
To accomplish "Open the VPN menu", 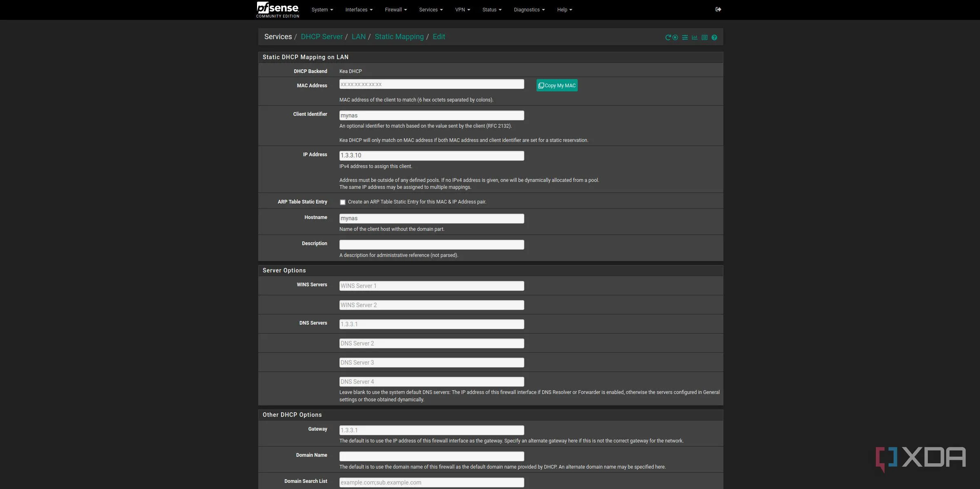I will coord(463,10).
